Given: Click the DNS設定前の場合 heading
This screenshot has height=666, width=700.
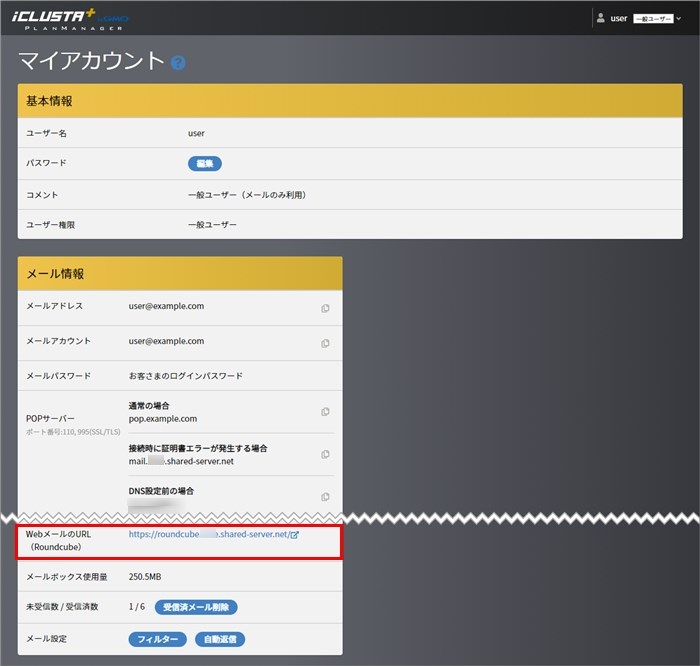Looking at the screenshot, I should click(161, 491).
